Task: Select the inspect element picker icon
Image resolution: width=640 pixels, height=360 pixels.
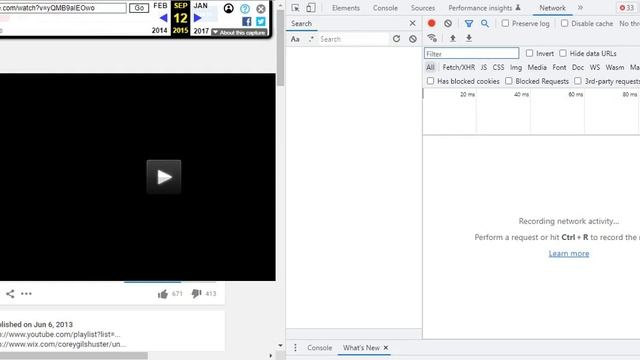Action: click(x=296, y=8)
